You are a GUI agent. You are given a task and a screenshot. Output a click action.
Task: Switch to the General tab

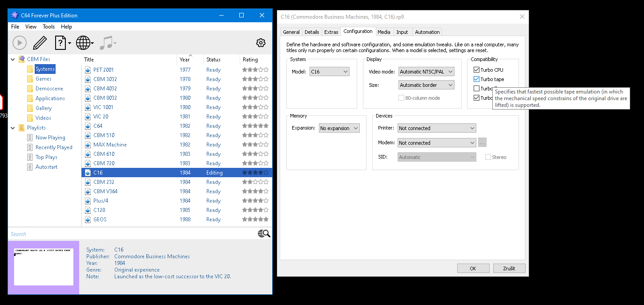pyautogui.click(x=291, y=32)
